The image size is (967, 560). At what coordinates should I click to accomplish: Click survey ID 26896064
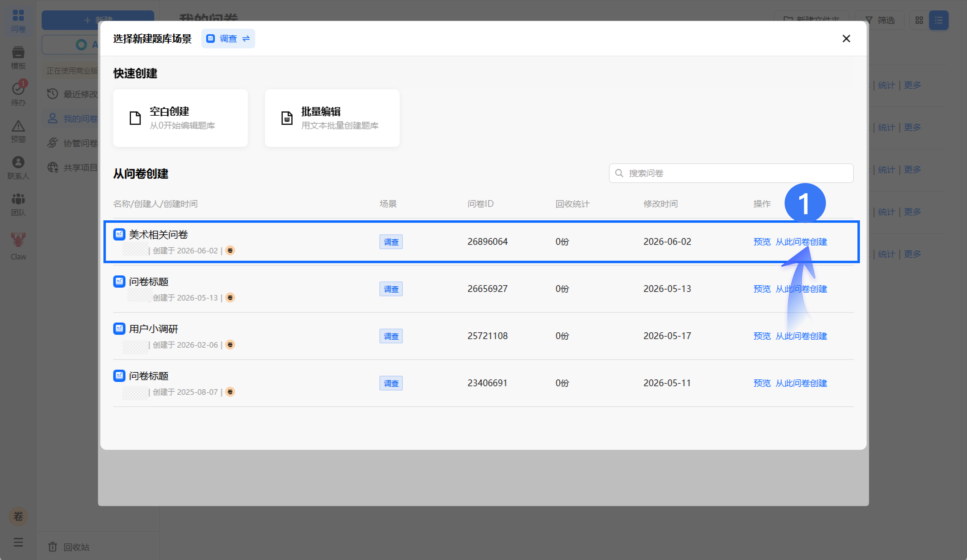[487, 241]
